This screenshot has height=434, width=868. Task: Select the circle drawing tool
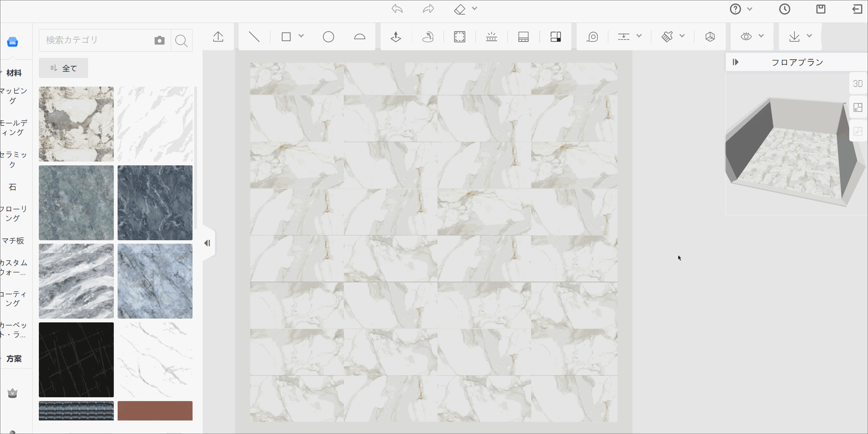click(x=329, y=37)
